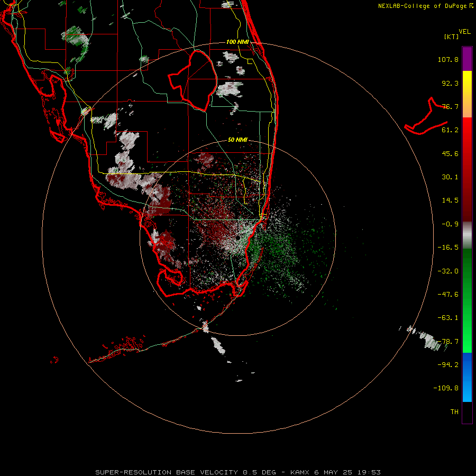Click the 92.3 value on velocity scale

pos(450,83)
